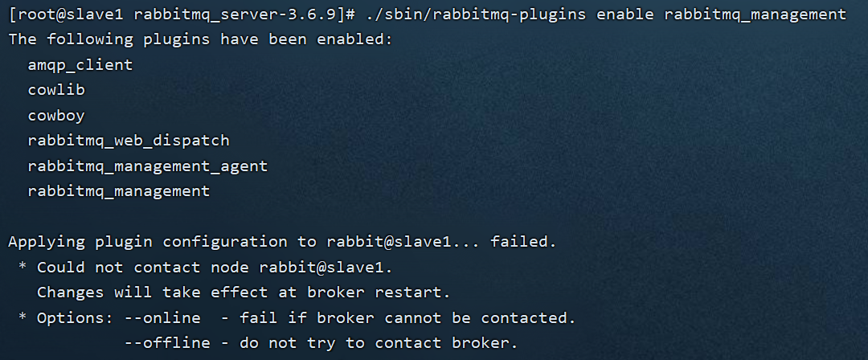Click 'Changes will take effect at broker restart' line
This screenshot has width=868, height=360.
244,292
